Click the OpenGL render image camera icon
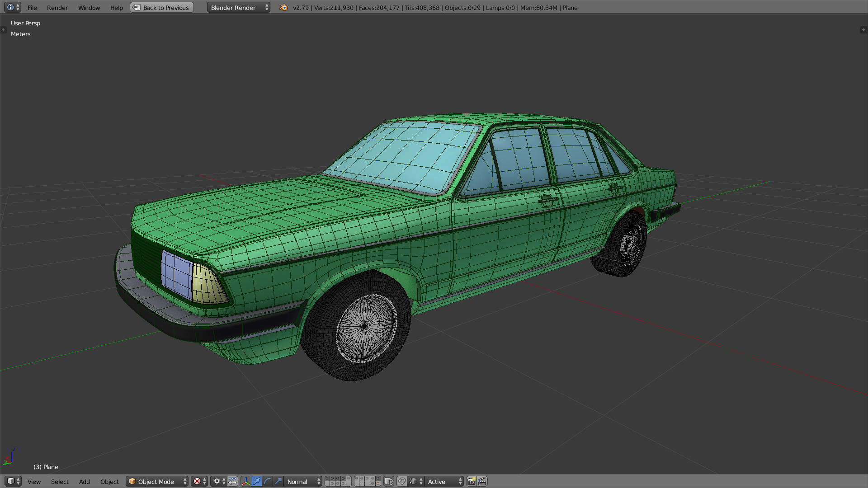The width and height of the screenshot is (868, 488). click(471, 482)
